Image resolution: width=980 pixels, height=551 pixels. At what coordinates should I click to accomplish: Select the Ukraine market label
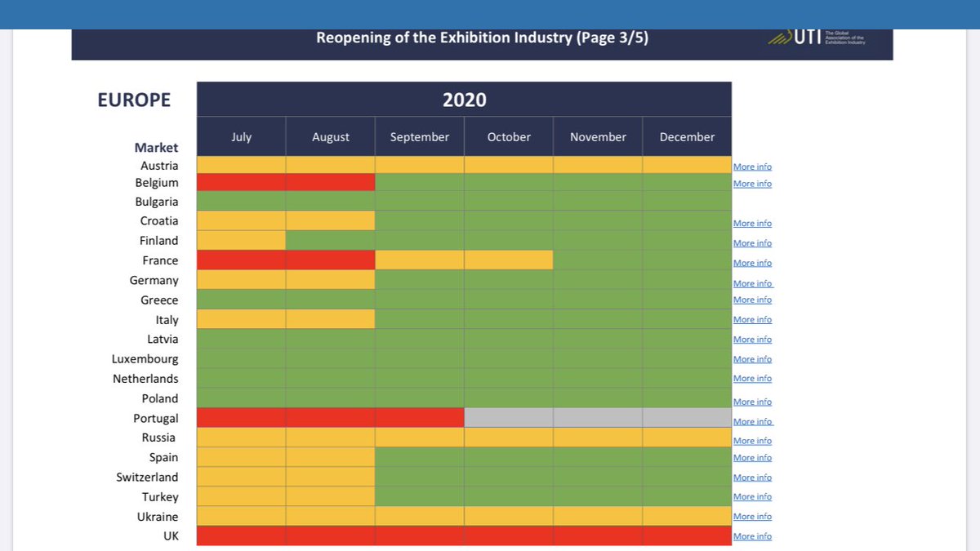[x=158, y=517]
